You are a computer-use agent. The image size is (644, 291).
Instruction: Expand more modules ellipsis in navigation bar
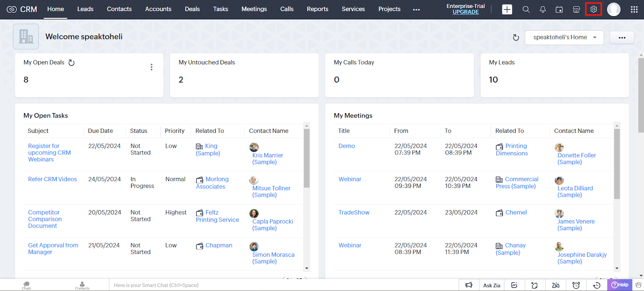416,9
